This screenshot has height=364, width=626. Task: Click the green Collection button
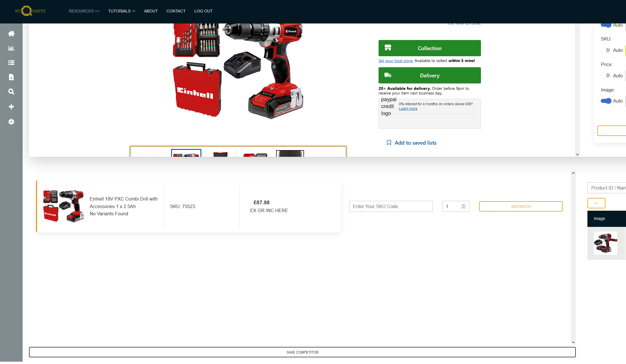click(430, 48)
